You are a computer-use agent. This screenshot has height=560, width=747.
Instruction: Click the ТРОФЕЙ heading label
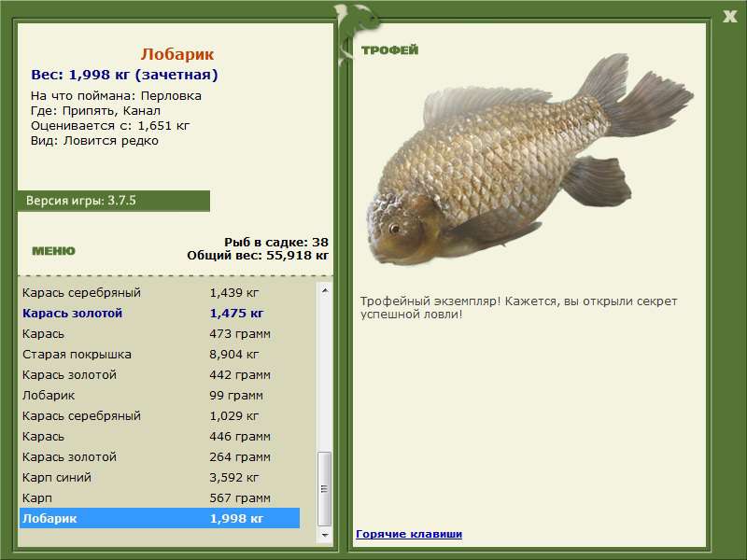[389, 50]
